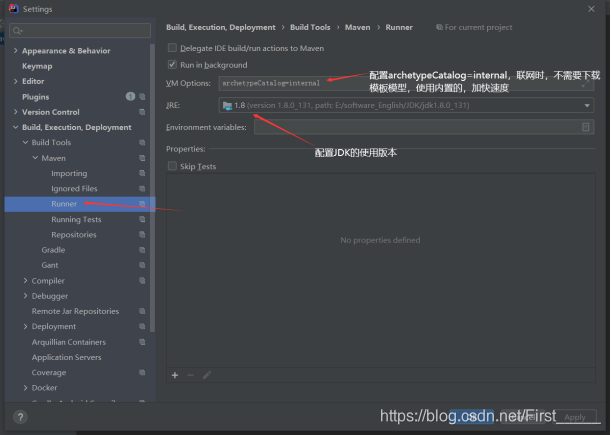Expand the Debugger node
611x435 pixels.
pos(25,296)
